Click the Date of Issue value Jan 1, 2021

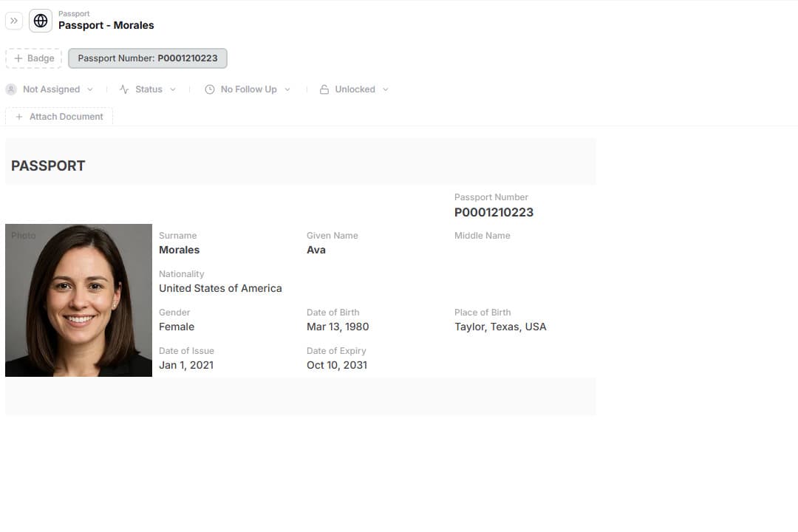coord(186,365)
